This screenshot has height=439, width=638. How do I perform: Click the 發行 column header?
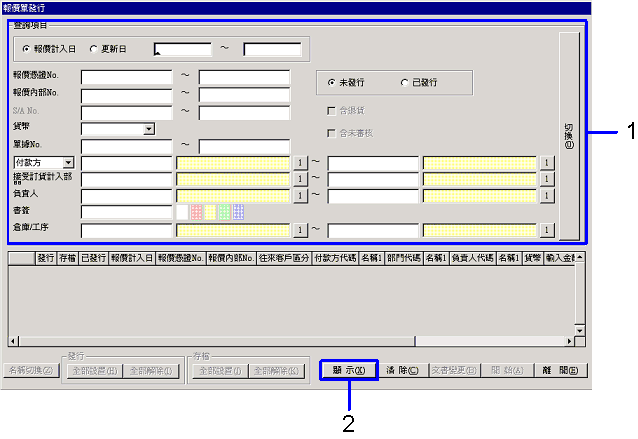tap(46, 258)
